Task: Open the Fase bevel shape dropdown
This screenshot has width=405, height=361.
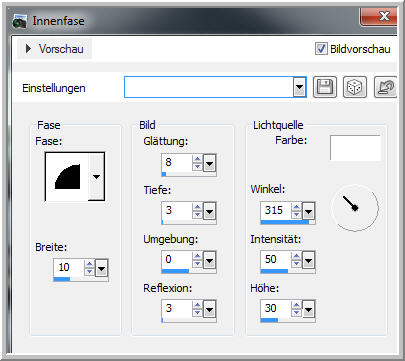Action: [x=96, y=177]
